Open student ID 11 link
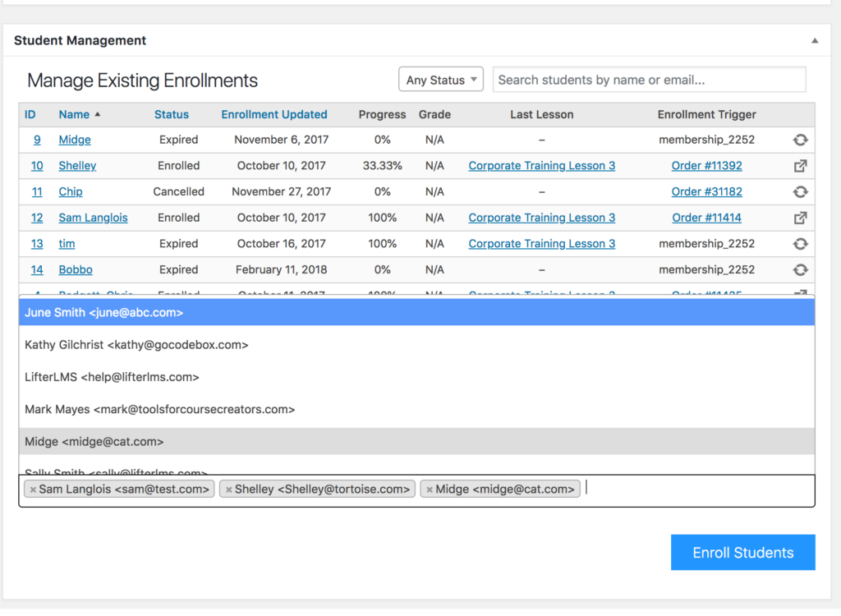The width and height of the screenshot is (841, 616). pyautogui.click(x=37, y=191)
